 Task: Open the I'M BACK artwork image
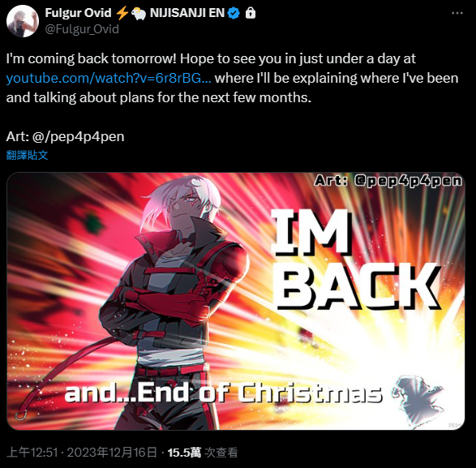tap(236, 301)
